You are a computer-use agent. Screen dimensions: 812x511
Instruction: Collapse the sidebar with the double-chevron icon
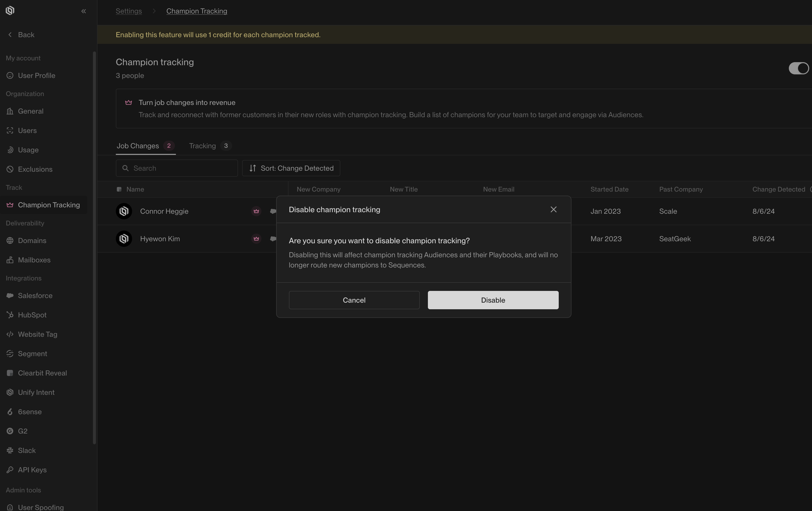[x=84, y=11]
